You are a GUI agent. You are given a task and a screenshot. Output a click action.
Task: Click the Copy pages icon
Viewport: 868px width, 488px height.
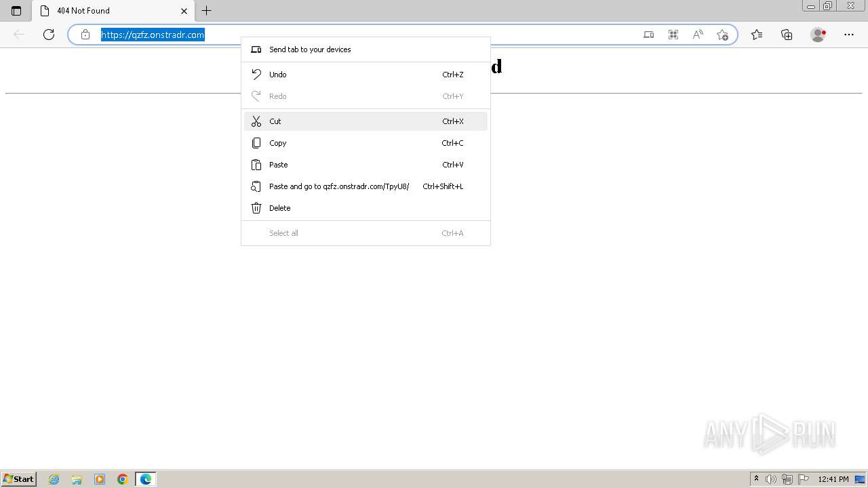click(256, 143)
